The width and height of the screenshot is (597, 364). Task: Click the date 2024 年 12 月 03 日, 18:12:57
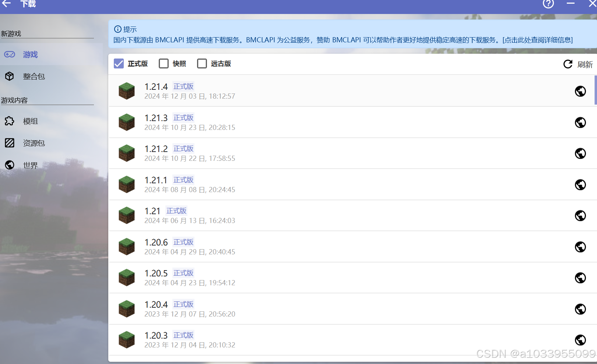(190, 96)
